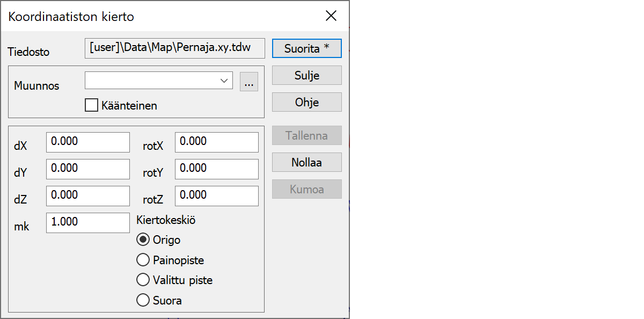
Task: Open help with the Ohje button
Action: click(x=306, y=102)
